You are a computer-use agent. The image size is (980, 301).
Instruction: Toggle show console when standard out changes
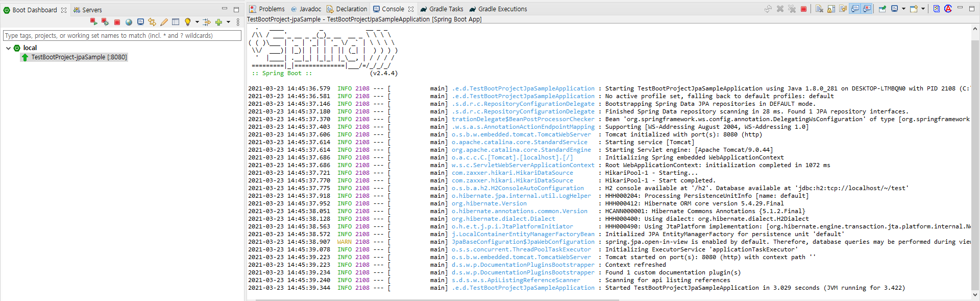point(855,9)
